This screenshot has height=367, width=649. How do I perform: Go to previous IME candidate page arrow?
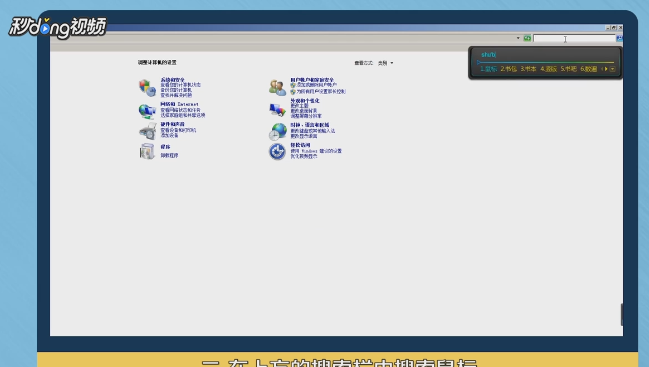[x=602, y=69]
